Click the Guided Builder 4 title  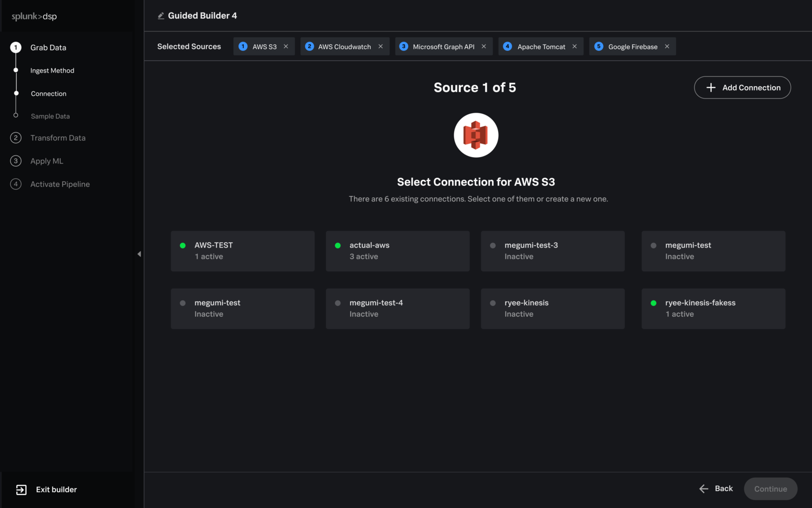(202, 16)
